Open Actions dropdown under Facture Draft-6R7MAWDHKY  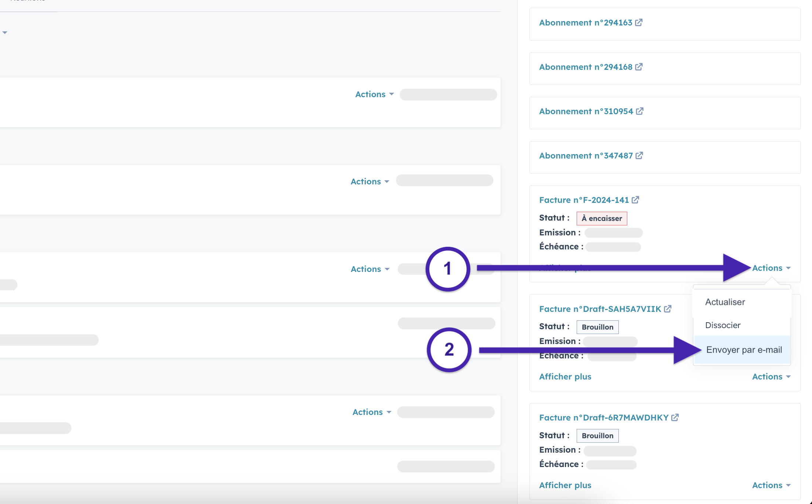pos(771,486)
